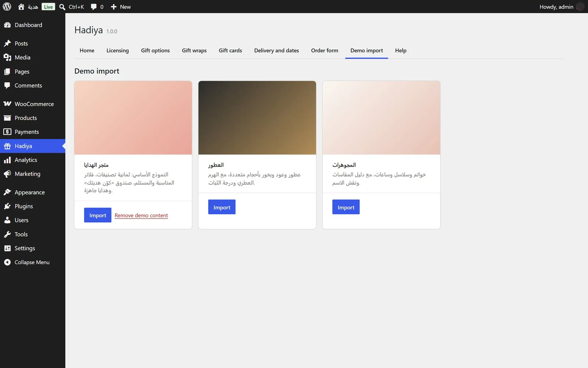Screen dimensions: 588x368
Task: Click the WordPress logo icon
Action: 7,7
